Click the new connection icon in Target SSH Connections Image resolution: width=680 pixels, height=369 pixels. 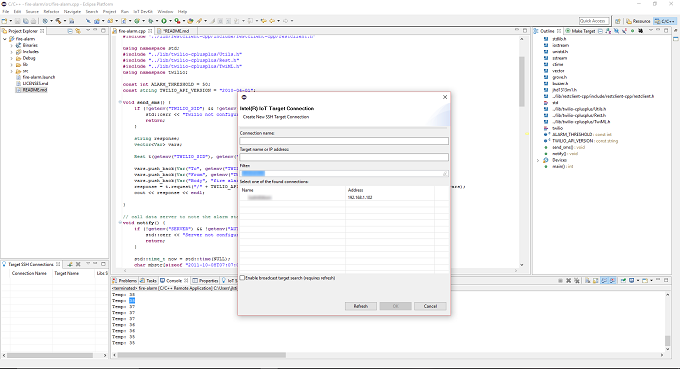(69, 264)
